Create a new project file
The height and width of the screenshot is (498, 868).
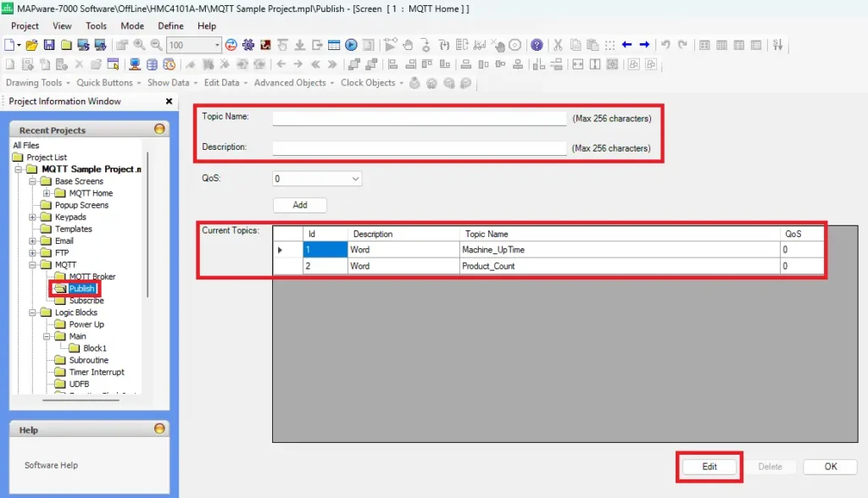(x=10, y=45)
